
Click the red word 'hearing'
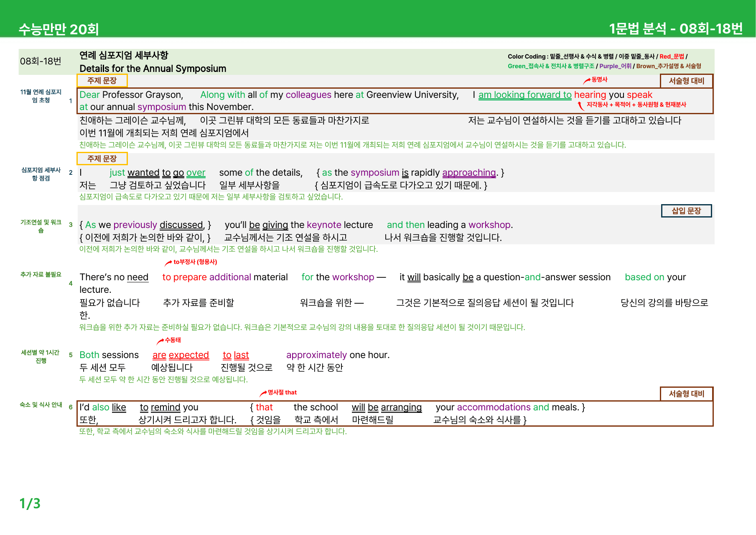[x=590, y=95]
